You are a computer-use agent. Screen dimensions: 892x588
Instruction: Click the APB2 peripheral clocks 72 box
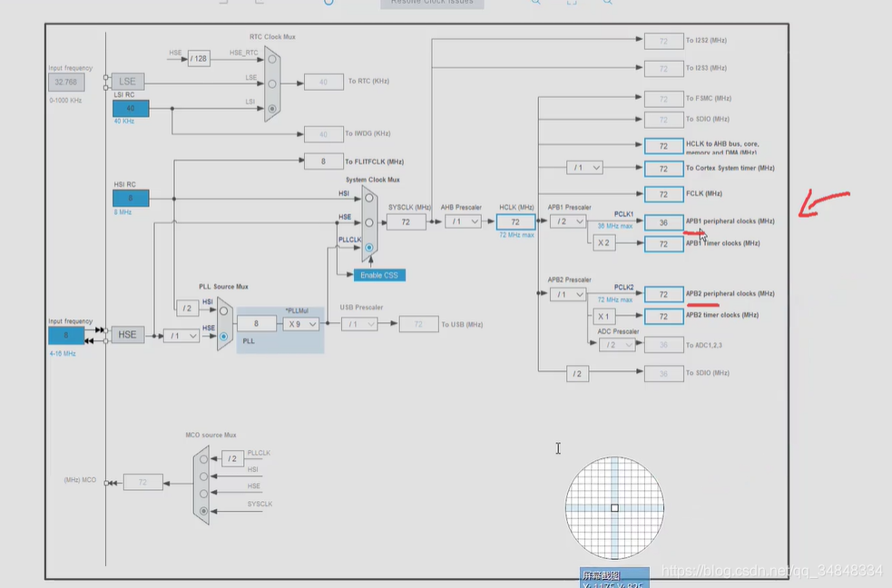pos(664,294)
